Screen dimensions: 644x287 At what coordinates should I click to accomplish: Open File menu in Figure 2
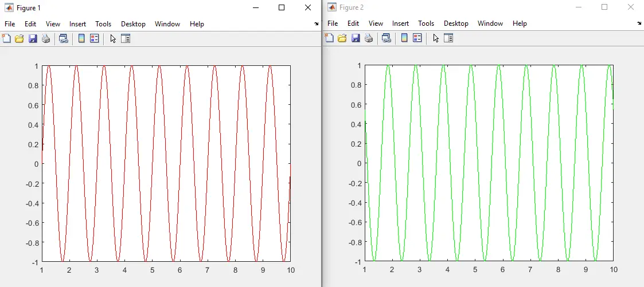333,23
